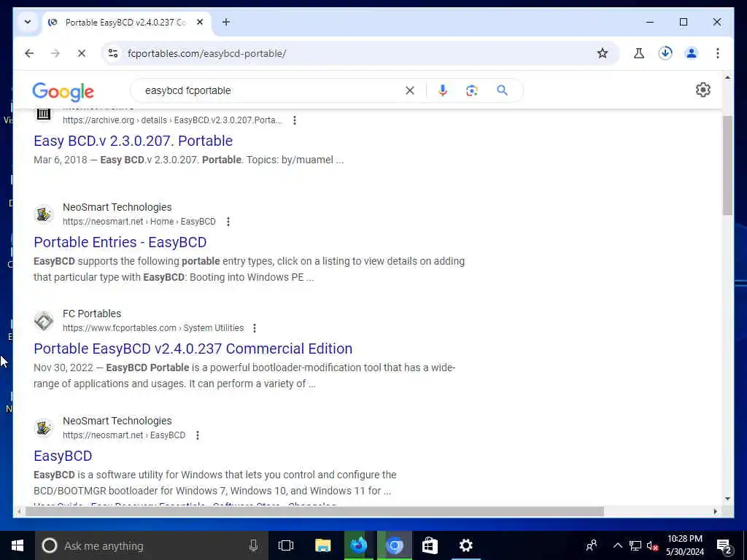
Task: Click the Internet Archive favicon
Action: (43, 114)
